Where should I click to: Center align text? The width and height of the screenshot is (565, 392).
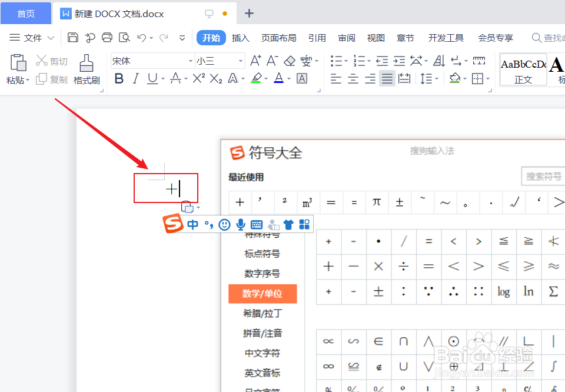pyautogui.click(x=353, y=78)
